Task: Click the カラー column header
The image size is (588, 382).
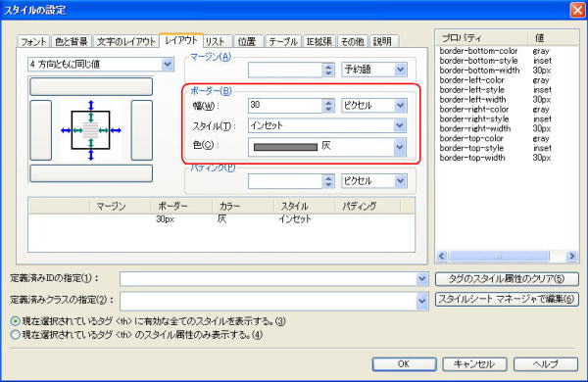Action: click(243, 206)
